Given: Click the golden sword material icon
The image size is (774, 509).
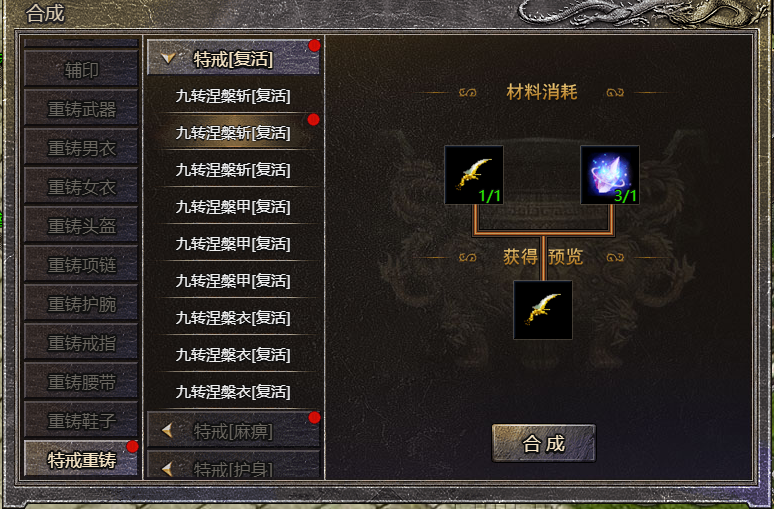Looking at the screenshot, I should tap(474, 175).
